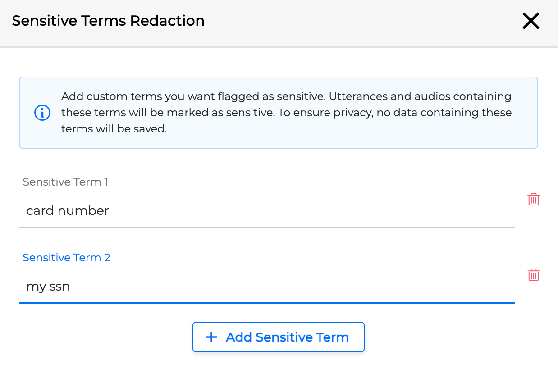Click the red delete icon in the top term row
Screen dimensions: 558x392
[x=533, y=199]
